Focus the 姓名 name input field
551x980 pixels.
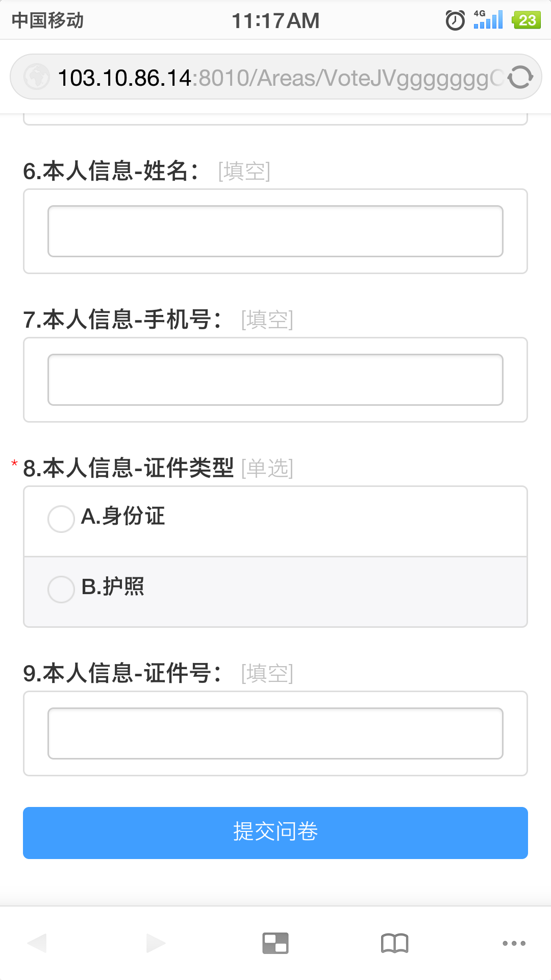pos(275,231)
